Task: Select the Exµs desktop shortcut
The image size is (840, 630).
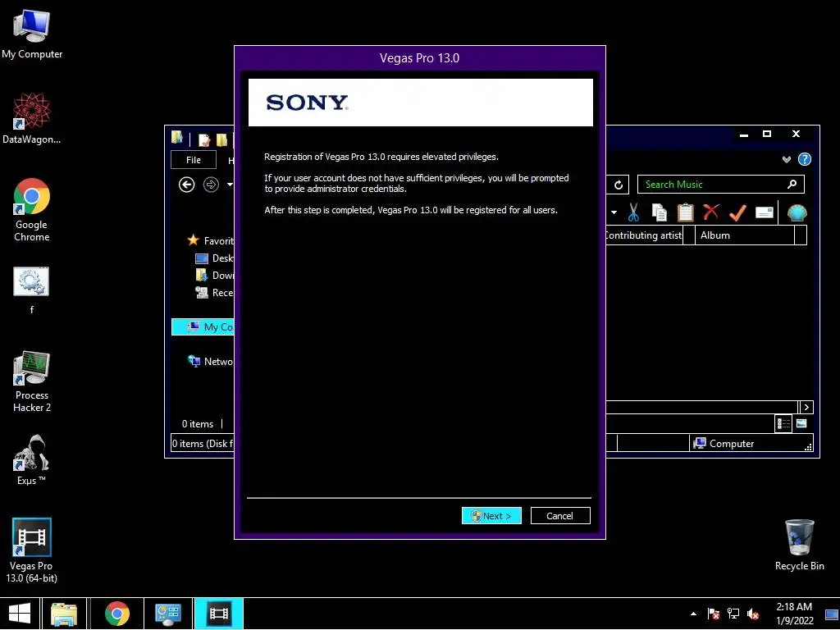Action: click(32, 460)
